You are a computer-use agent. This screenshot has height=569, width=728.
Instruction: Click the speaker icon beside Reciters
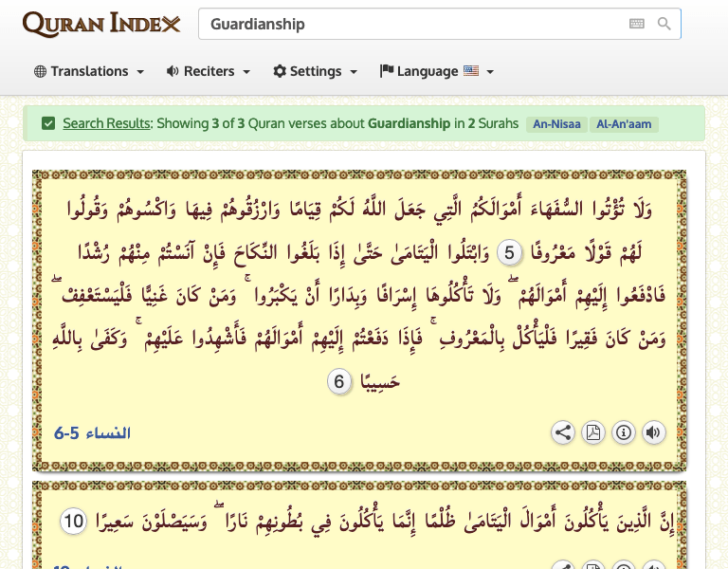coord(173,71)
